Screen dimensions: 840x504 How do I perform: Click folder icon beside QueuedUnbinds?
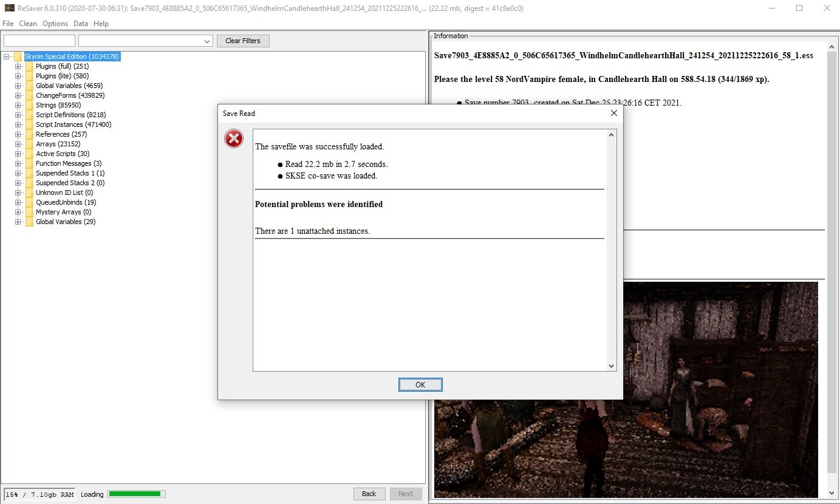[x=29, y=202]
